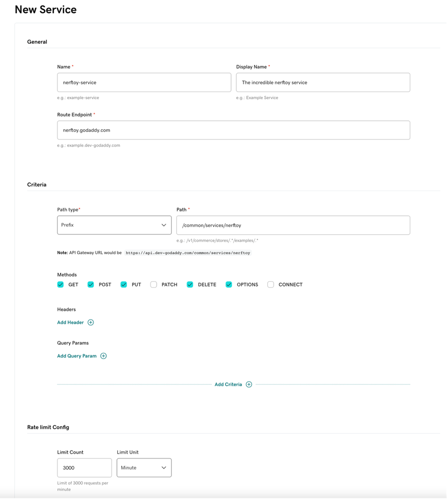Toggle the PUT method checkbox
The width and height of the screenshot is (448, 499).
[x=124, y=285]
